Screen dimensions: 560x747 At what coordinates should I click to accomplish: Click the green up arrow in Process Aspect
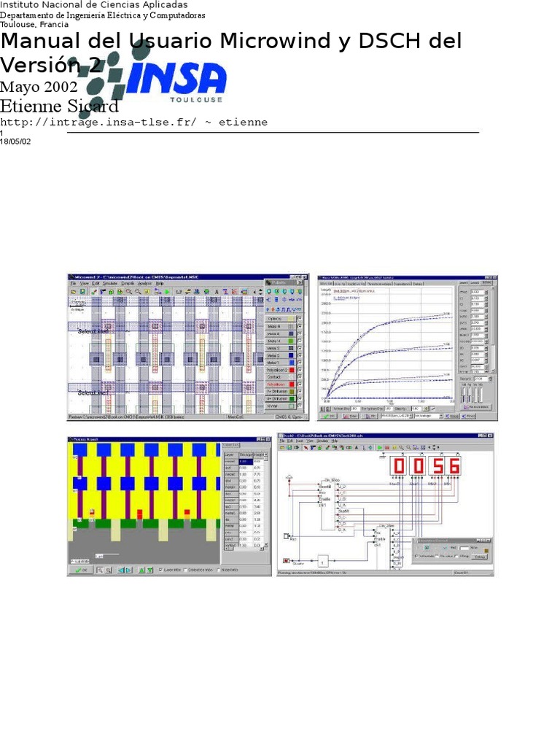141,570
